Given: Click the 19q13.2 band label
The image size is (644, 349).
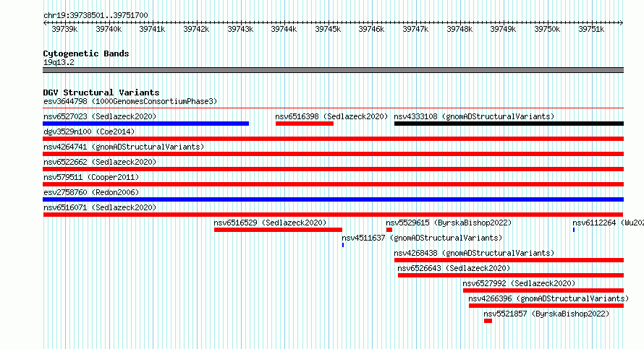Looking at the screenshot, I should click(x=59, y=62).
